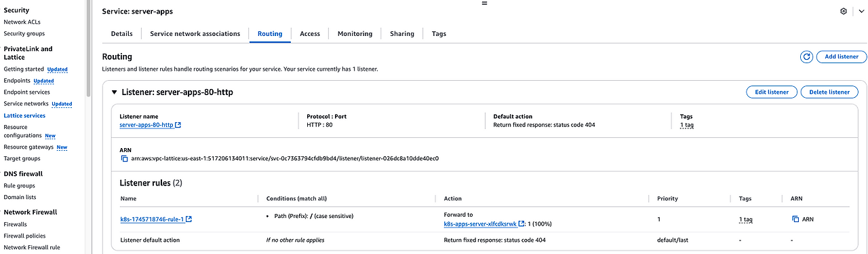Screen dimensions: 868x254
Task: Click the listener ARN text value
Action: pos(285,158)
